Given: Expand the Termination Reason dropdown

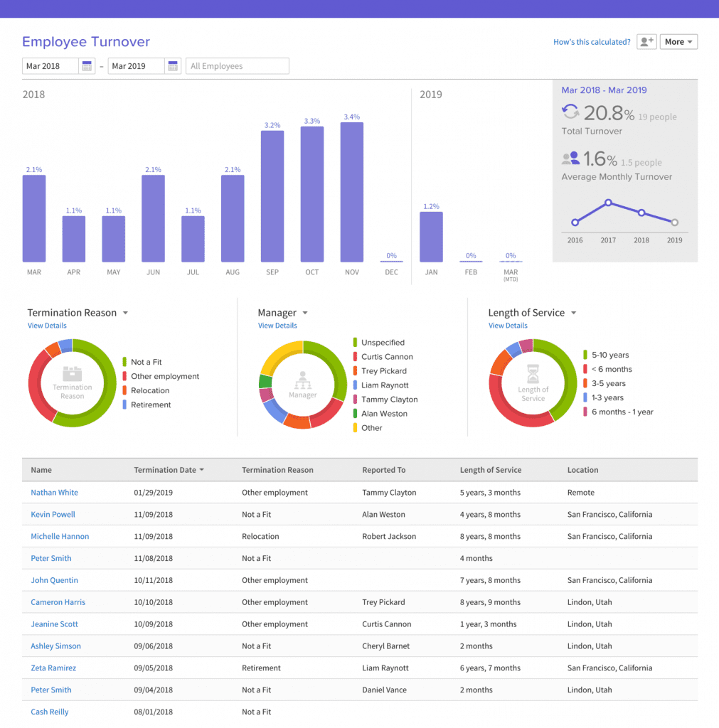Looking at the screenshot, I should pos(125,313).
